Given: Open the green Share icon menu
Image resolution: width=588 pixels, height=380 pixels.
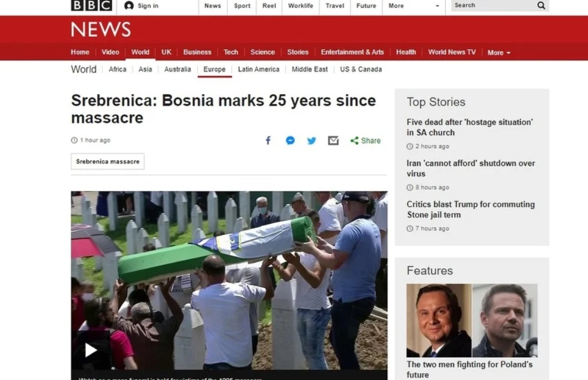Looking at the screenshot, I should pyautogui.click(x=365, y=140).
